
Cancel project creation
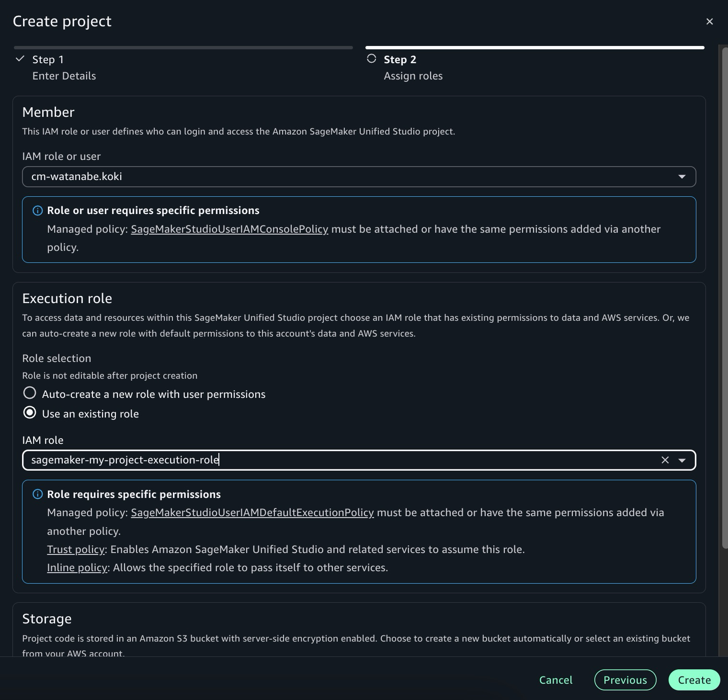click(556, 680)
